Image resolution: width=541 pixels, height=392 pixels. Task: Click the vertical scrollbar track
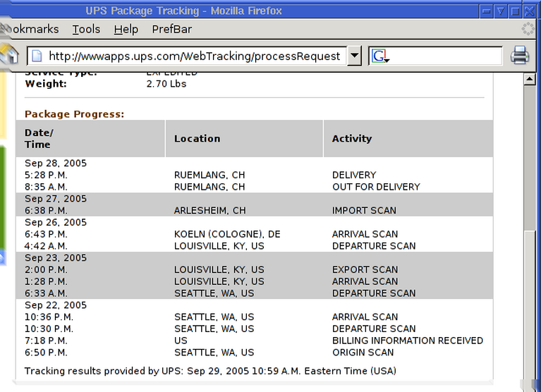coord(529,159)
